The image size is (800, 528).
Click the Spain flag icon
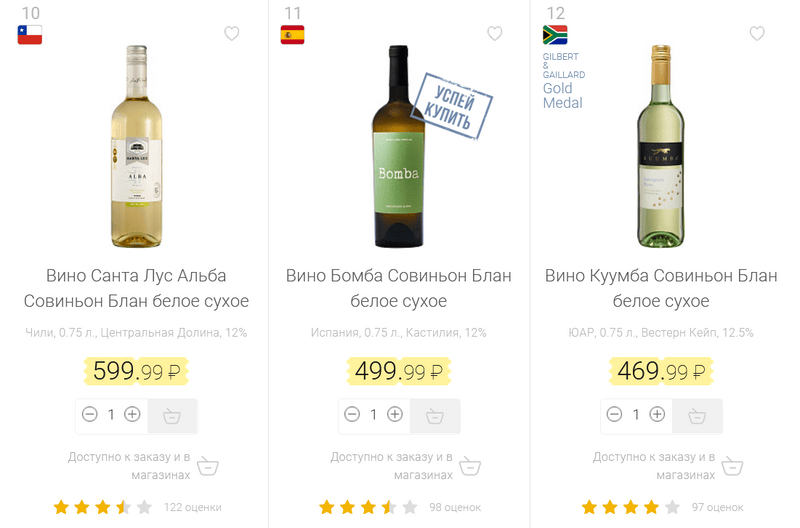pyautogui.click(x=292, y=35)
